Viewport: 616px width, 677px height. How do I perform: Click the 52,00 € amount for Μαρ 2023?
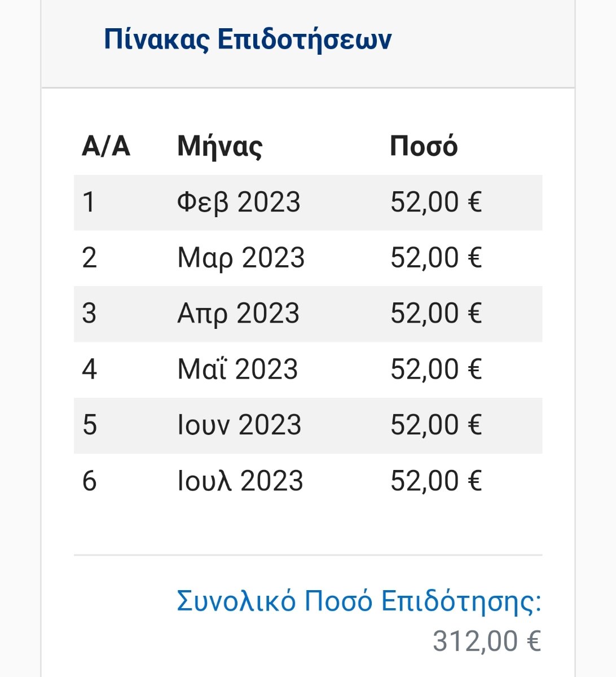tap(436, 258)
